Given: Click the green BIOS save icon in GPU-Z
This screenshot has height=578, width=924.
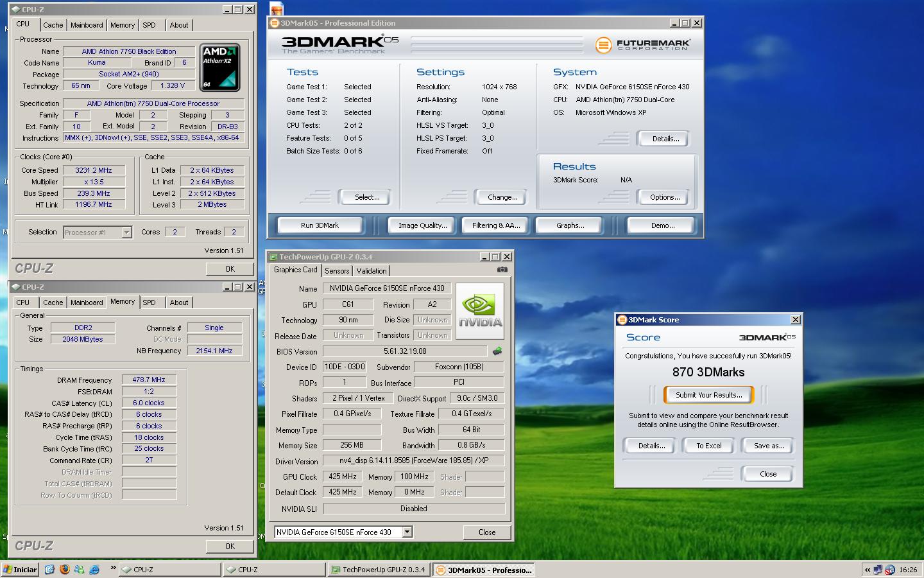Looking at the screenshot, I should tap(497, 351).
